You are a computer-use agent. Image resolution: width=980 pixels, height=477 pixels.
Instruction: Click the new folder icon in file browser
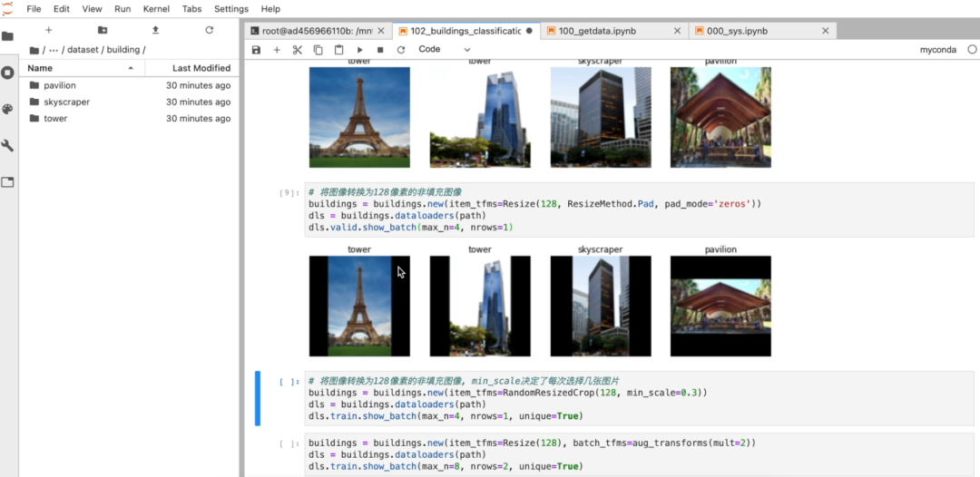tap(102, 30)
